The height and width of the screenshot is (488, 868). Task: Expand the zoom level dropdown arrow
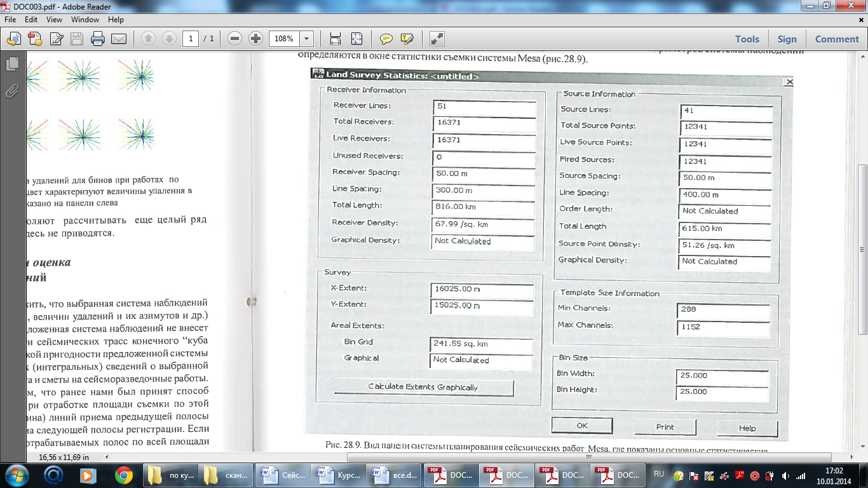point(307,39)
